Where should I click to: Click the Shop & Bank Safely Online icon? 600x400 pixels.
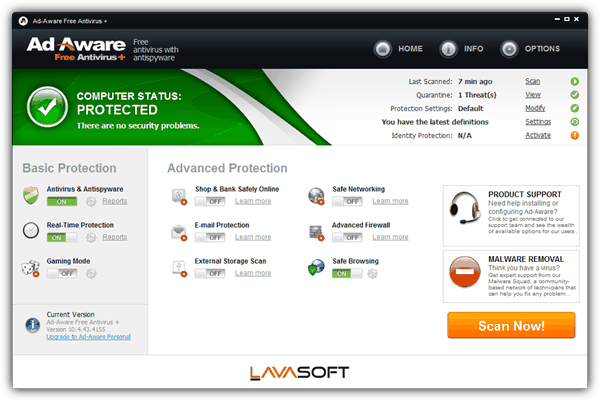click(179, 196)
